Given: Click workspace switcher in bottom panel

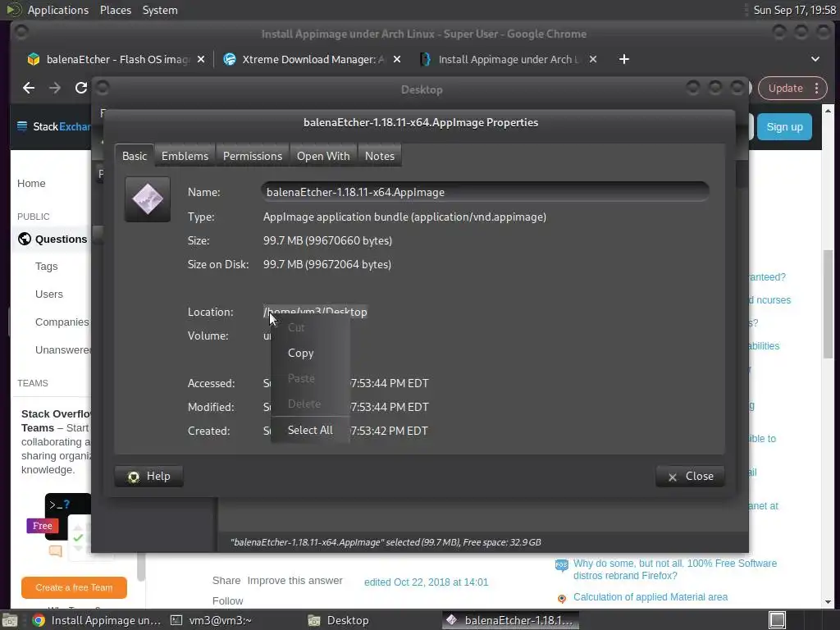Looking at the screenshot, I should click(x=777, y=620).
